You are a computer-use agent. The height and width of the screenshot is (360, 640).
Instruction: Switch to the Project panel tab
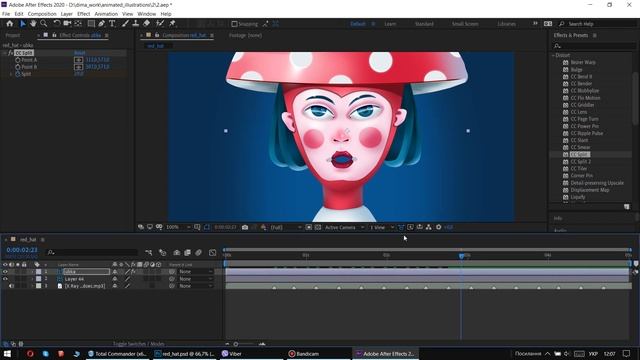[x=13, y=36]
